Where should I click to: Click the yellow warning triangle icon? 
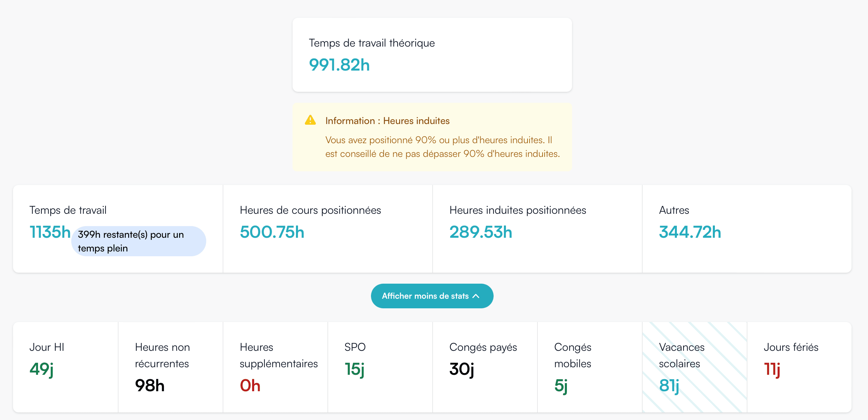tap(310, 120)
